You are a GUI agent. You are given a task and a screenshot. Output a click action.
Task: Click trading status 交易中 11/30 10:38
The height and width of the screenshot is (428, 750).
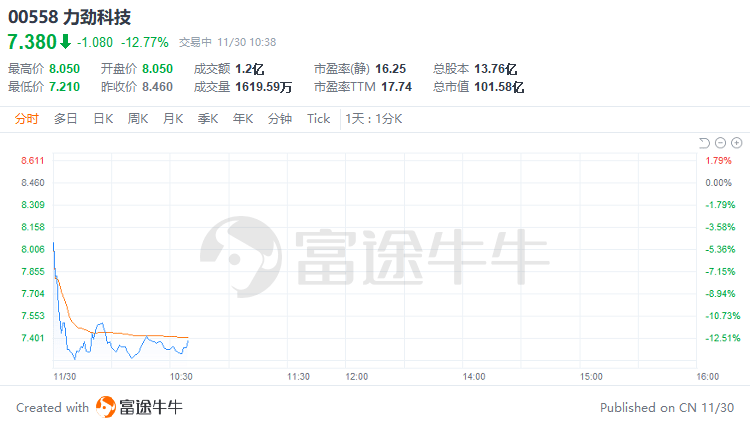[x=228, y=43]
